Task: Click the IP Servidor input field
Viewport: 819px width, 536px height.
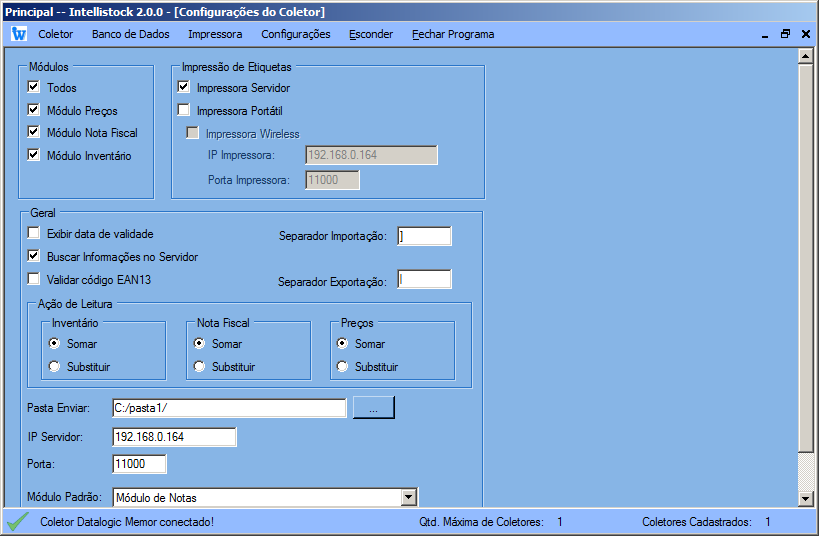Action: 174,437
